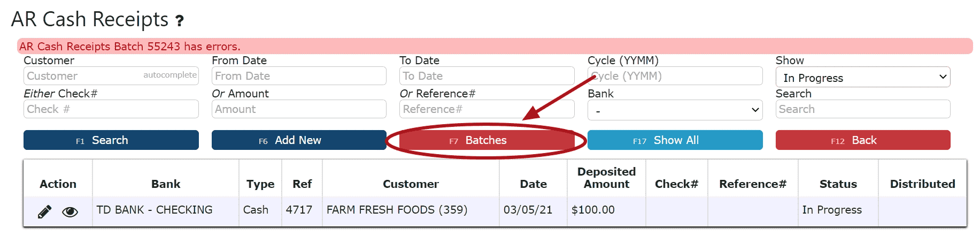The width and height of the screenshot is (980, 235).
Task: Click the Search text box under Show
Action: coord(863,109)
